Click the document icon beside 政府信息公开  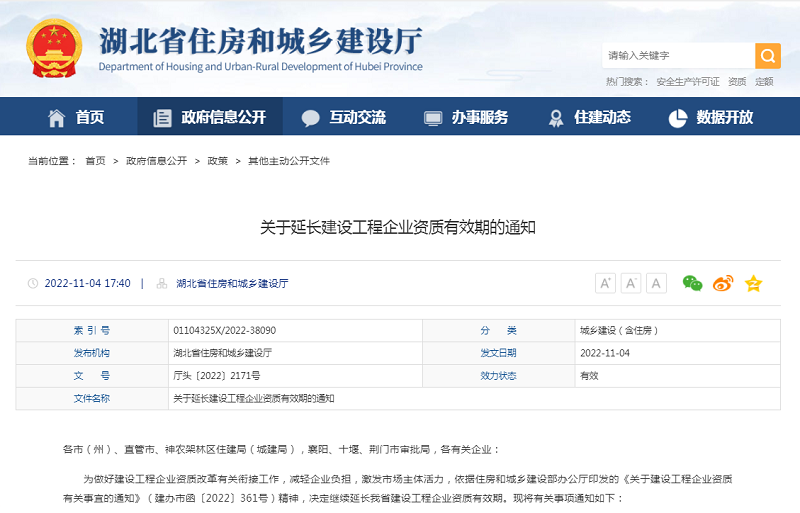click(162, 118)
